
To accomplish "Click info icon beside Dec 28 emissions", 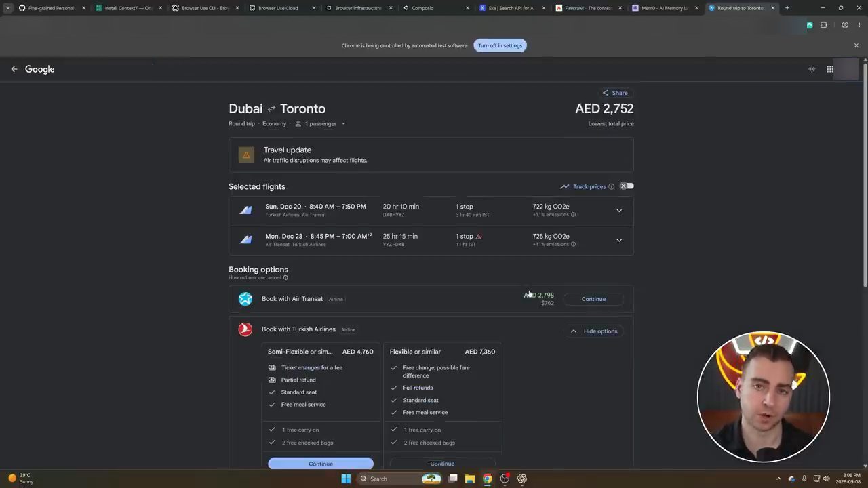I will click(x=573, y=245).
